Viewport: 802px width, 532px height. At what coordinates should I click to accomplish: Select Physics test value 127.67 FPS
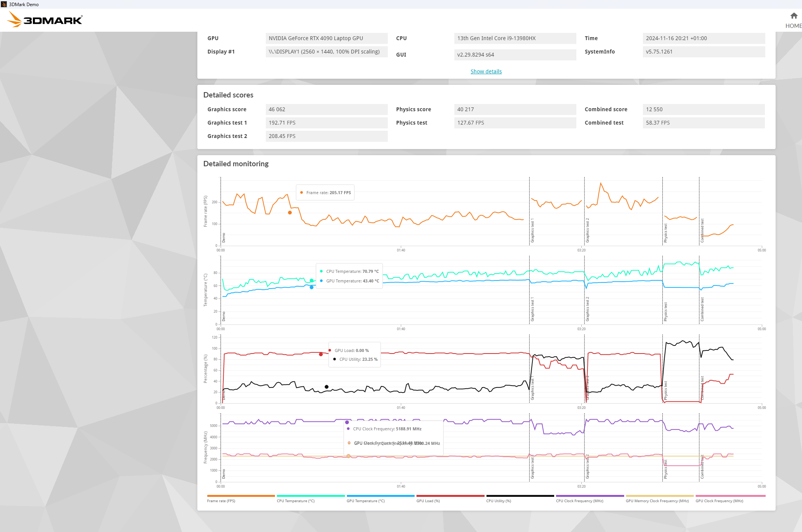coord(515,123)
